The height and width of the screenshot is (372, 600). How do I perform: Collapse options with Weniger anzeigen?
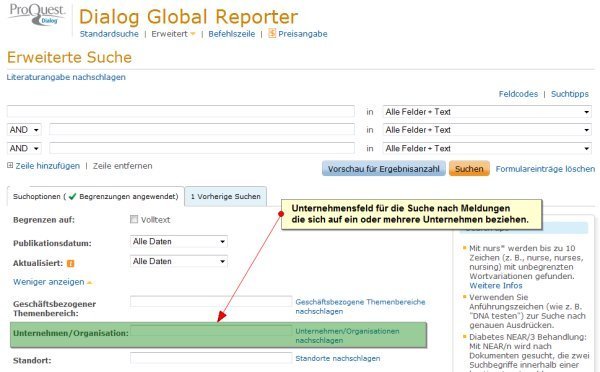click(x=53, y=282)
